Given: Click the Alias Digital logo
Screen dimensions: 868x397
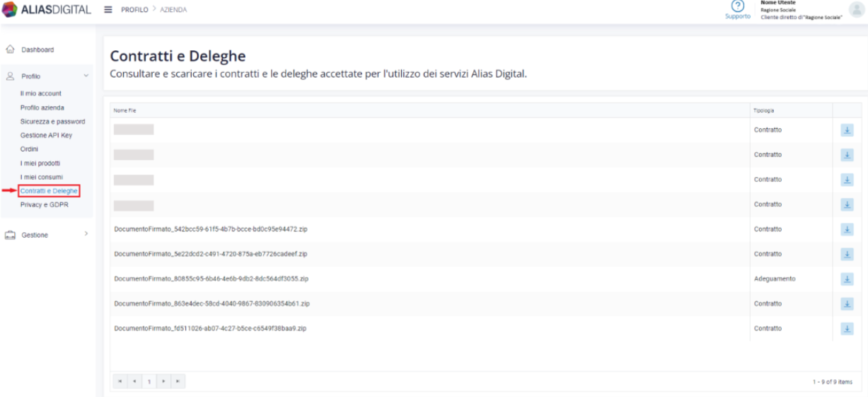Looking at the screenshot, I should click(47, 10).
